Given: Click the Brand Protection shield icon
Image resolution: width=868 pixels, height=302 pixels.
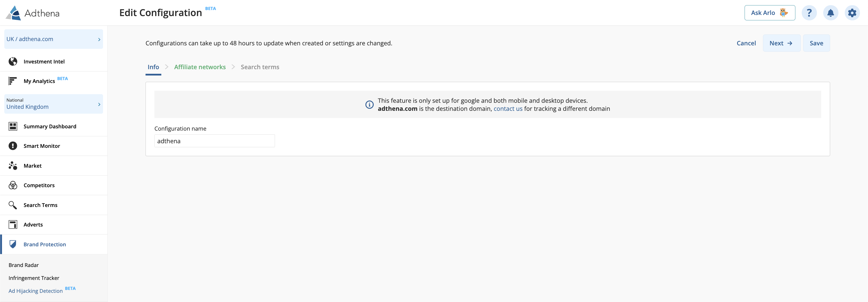Looking at the screenshot, I should point(13,244).
